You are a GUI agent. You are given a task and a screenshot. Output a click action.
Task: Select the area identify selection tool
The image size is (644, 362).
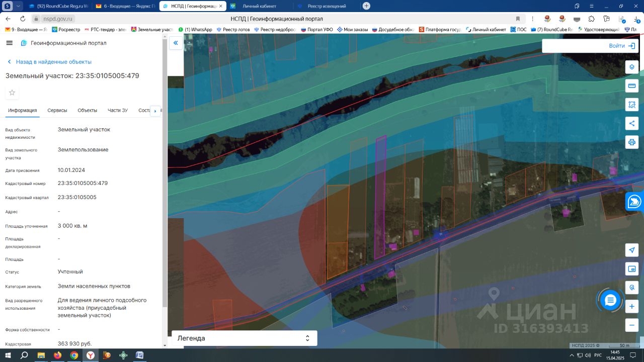(632, 105)
